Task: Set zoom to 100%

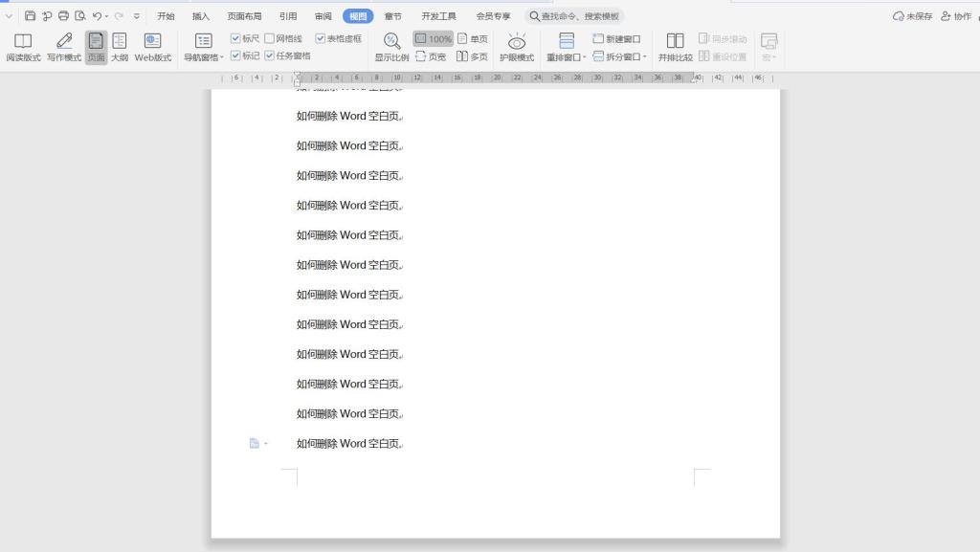Action: tap(434, 38)
